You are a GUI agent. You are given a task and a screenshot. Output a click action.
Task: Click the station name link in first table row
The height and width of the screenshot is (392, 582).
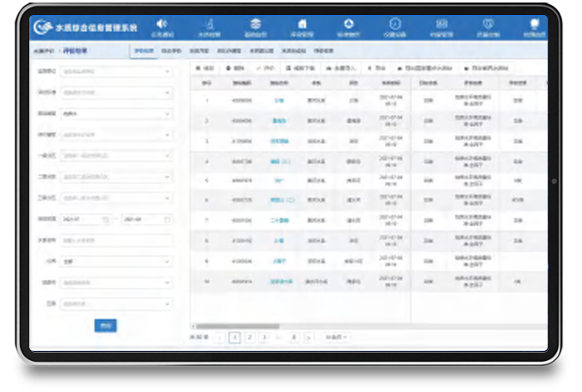(x=279, y=100)
